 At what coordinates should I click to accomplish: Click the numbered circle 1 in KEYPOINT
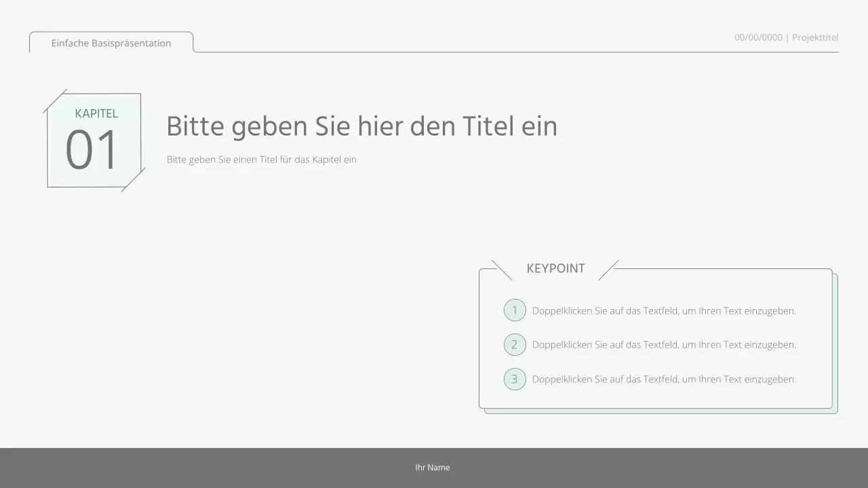(x=515, y=310)
